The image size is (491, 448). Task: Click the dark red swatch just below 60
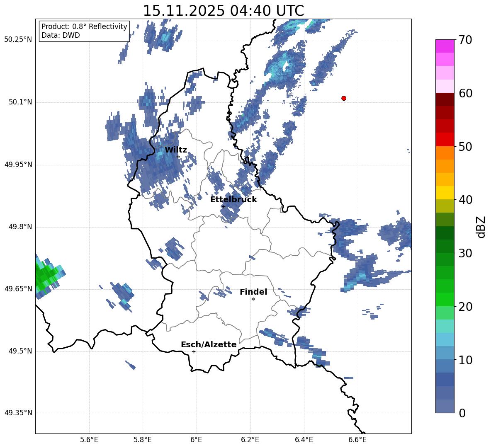coord(445,99)
